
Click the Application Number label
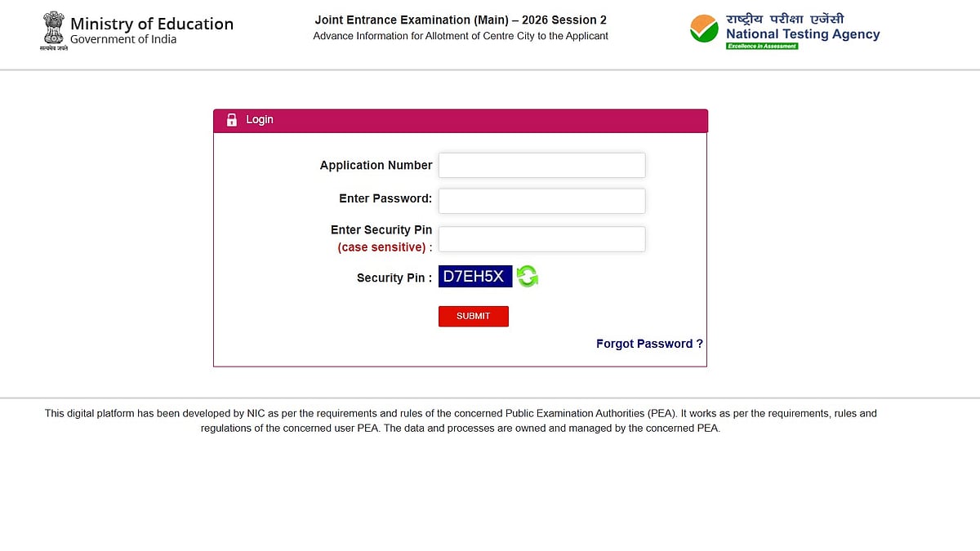376,165
